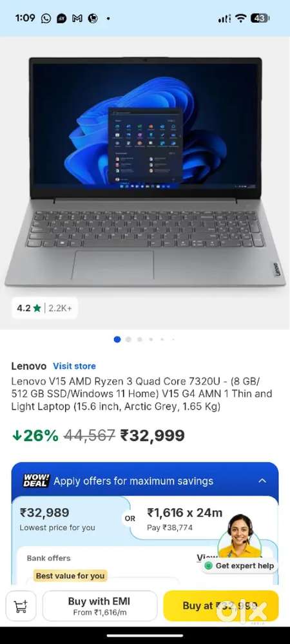
Task: Choose the ₹1,616 x 24m EMI option
Action: [185, 519]
